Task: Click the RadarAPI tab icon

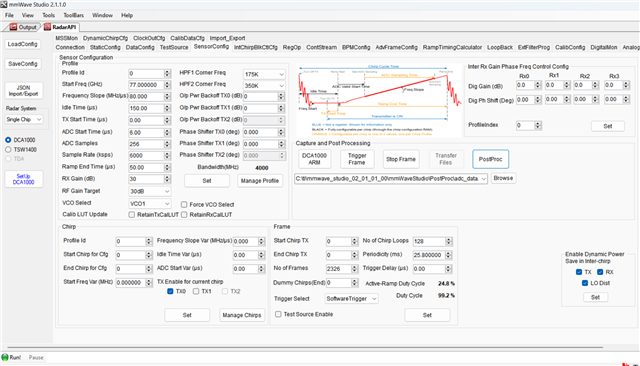Action: point(47,27)
